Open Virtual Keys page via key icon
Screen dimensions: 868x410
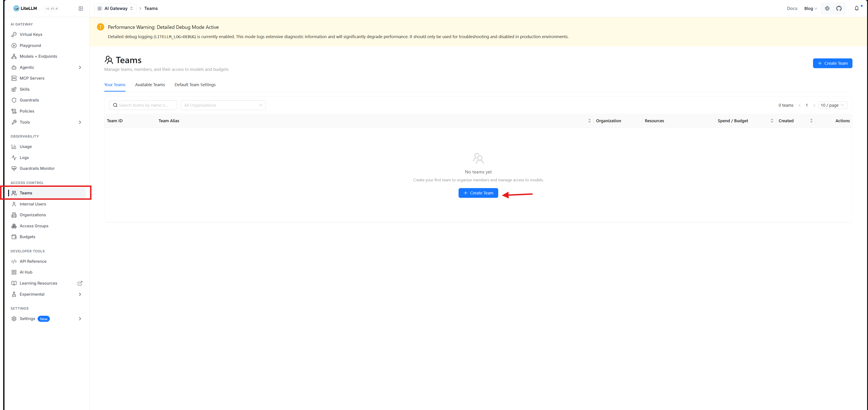tap(14, 34)
